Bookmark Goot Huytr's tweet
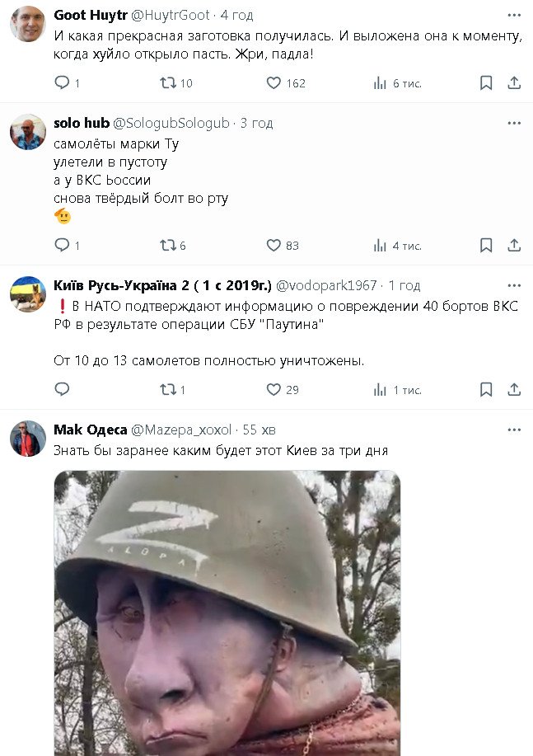The width and height of the screenshot is (533, 756). (x=486, y=82)
